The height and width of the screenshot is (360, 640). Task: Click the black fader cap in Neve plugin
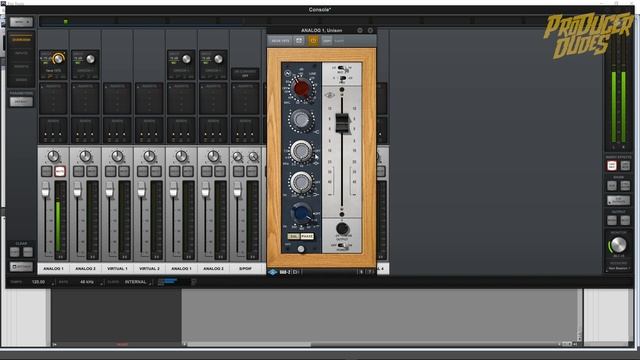click(x=342, y=123)
